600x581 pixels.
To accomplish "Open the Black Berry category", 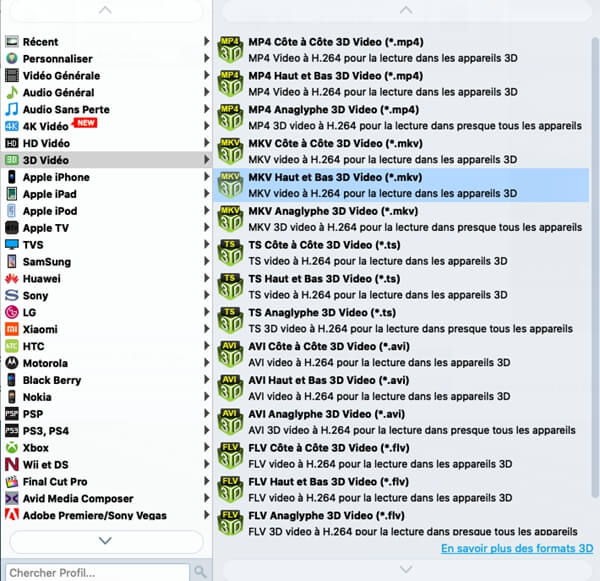I will 106,380.
